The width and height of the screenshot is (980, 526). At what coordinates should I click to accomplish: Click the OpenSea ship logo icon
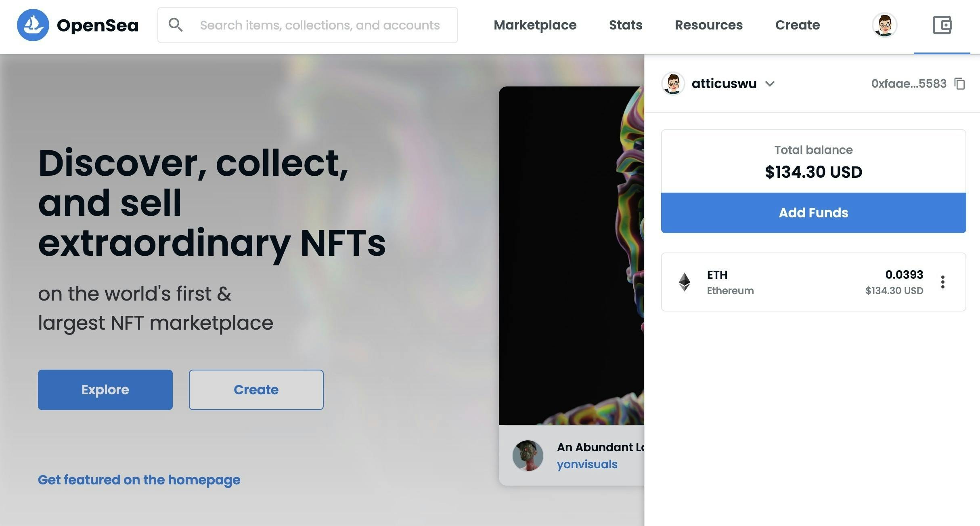click(33, 25)
